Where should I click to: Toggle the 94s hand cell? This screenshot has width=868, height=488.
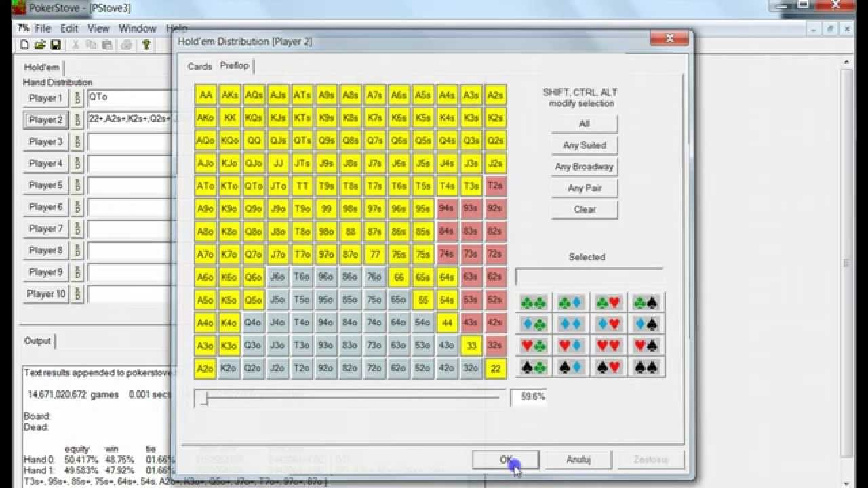click(x=447, y=209)
